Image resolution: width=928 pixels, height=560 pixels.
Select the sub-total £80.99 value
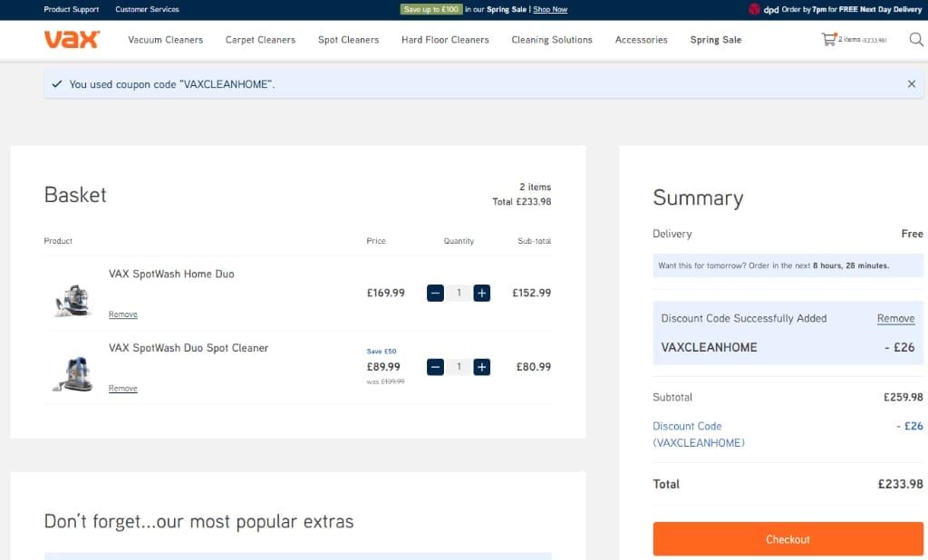tap(534, 367)
